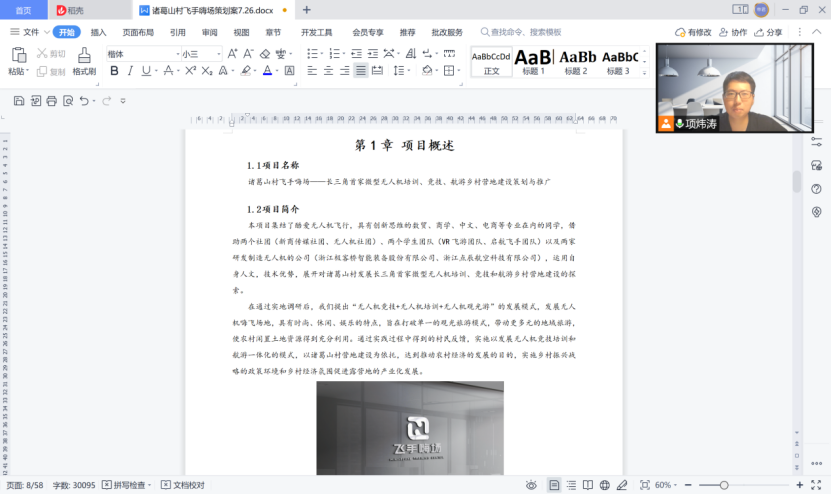831x494 pixels.
Task: Click the font color red A swatch
Action: pos(267,70)
